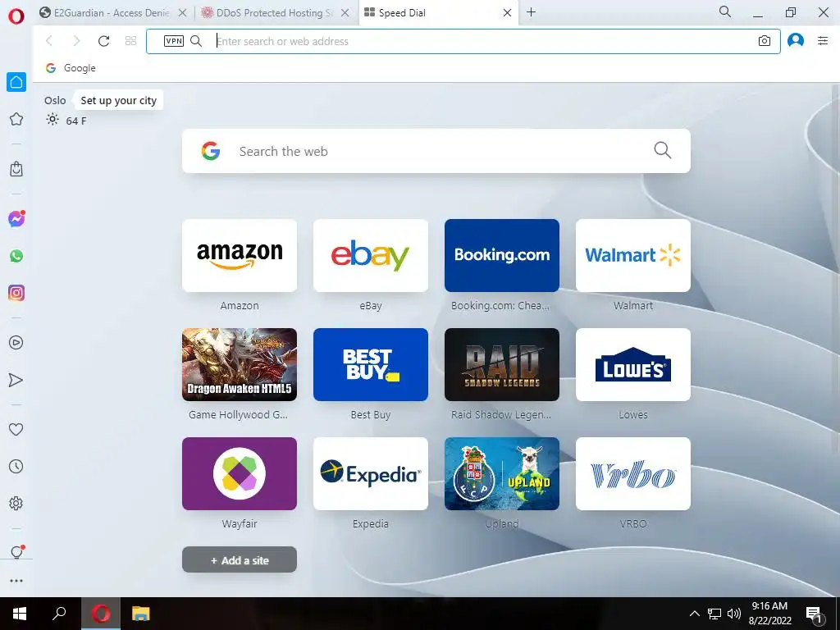Open the Expedia speed dial tile
The image size is (840, 630).
click(x=371, y=474)
